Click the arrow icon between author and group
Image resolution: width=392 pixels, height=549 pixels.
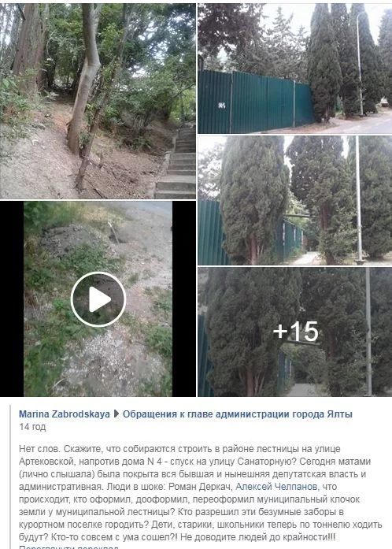(116, 414)
